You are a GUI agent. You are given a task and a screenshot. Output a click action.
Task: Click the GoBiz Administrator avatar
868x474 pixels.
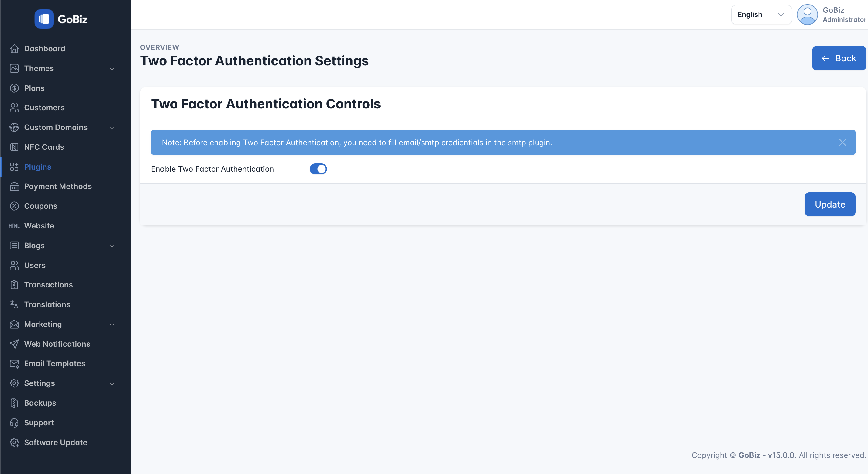[807, 15]
